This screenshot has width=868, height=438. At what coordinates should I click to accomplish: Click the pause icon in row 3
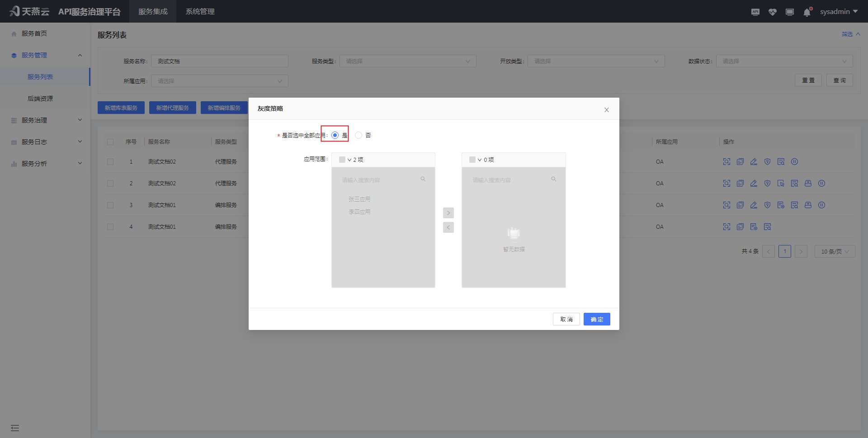(821, 205)
